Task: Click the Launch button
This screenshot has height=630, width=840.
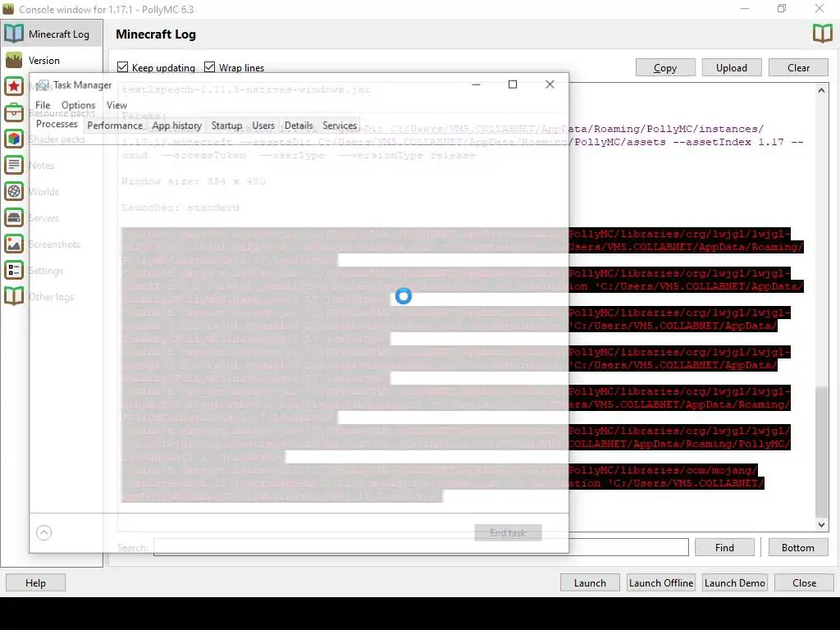Action: coord(590,583)
